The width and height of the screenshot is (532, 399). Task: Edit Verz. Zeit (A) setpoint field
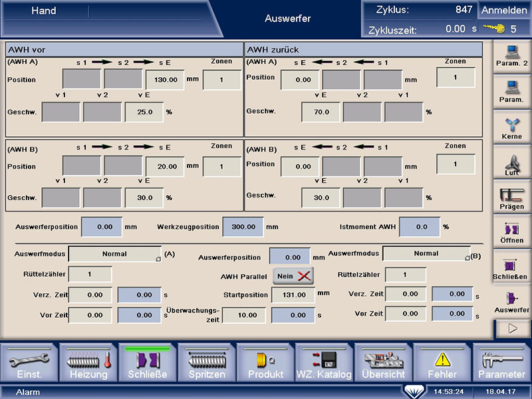click(90, 295)
